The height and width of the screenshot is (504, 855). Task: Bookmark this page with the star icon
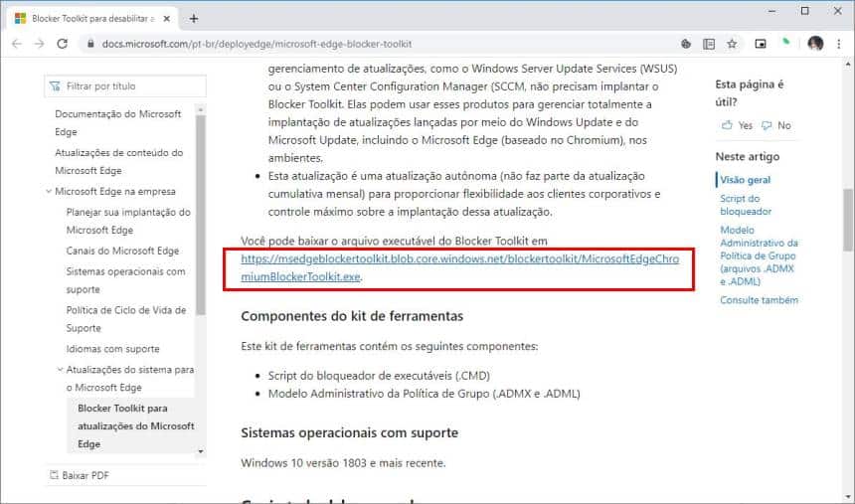[x=732, y=44]
